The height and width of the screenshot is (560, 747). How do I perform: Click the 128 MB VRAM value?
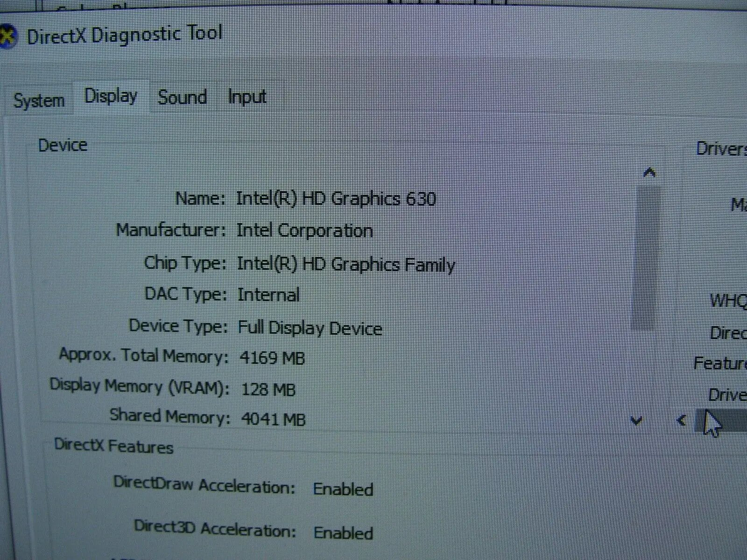(x=268, y=389)
